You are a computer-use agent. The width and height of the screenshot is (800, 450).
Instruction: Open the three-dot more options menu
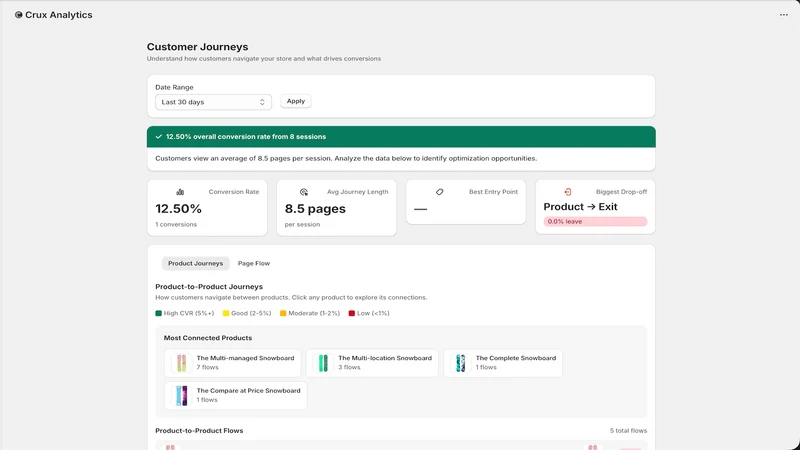pyautogui.click(x=784, y=15)
